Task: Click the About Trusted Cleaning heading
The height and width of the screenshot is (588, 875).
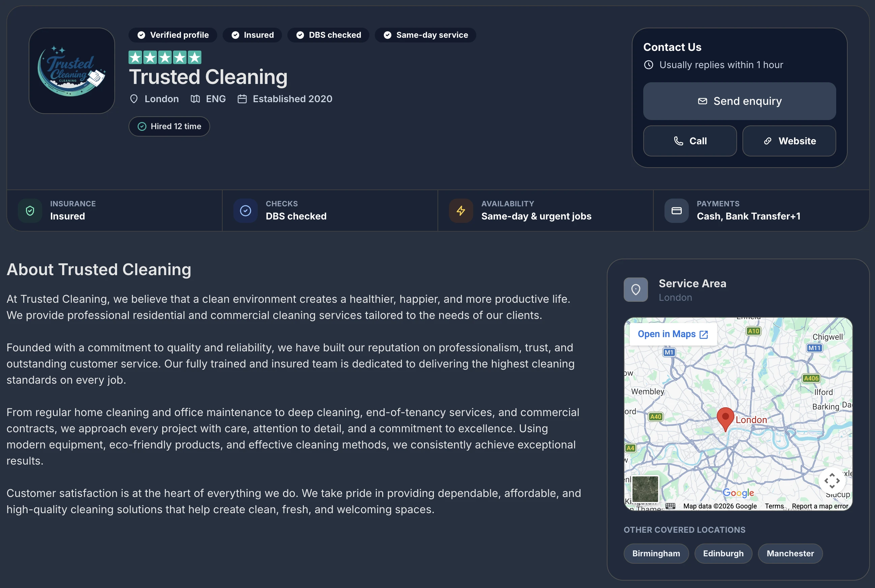Action: click(99, 270)
